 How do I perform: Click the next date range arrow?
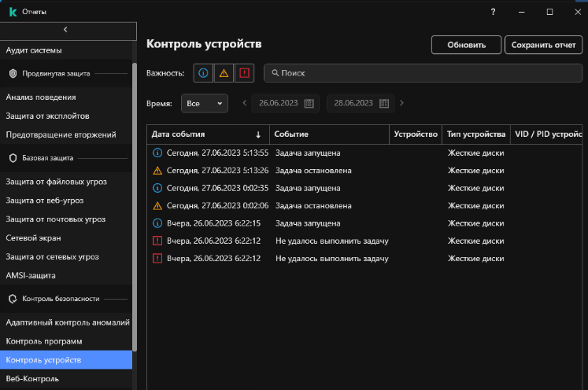click(x=401, y=103)
